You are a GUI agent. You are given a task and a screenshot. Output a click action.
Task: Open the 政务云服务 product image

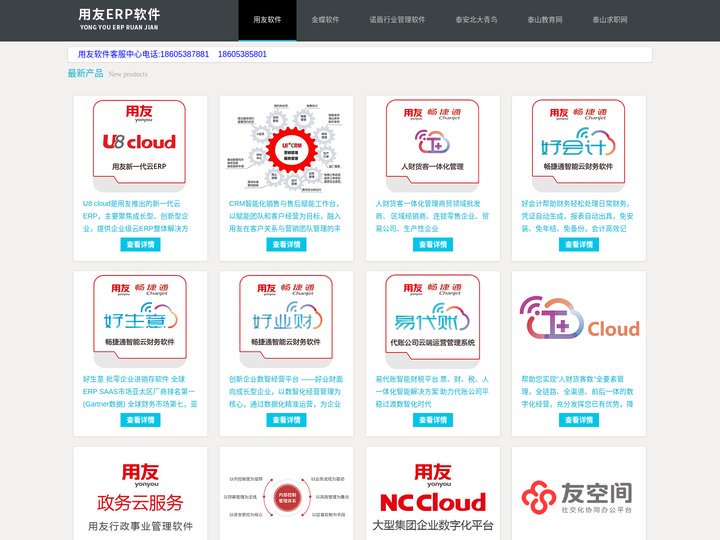140,498
